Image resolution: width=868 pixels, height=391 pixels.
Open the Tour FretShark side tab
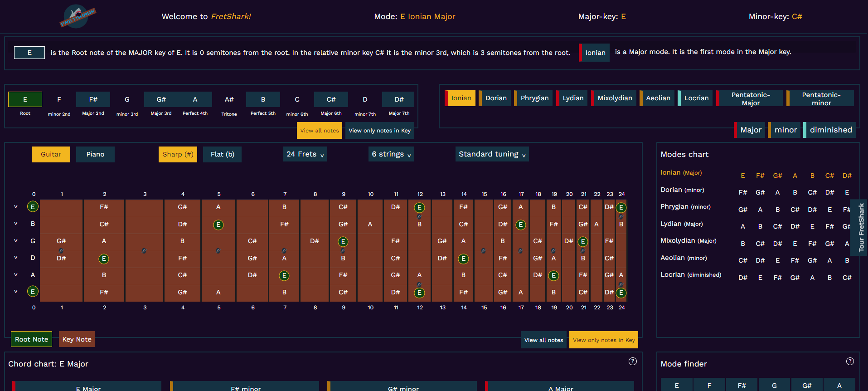point(859,228)
